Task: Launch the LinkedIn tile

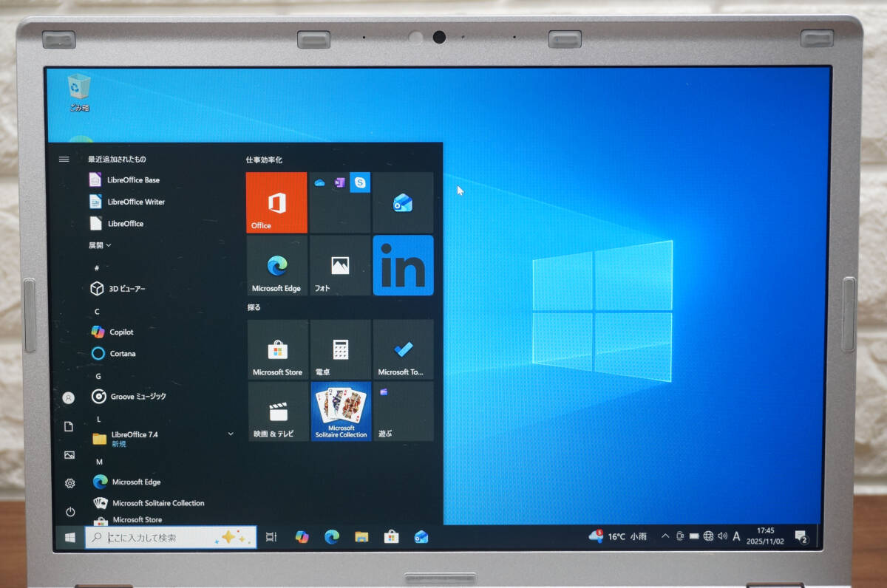Action: [403, 265]
